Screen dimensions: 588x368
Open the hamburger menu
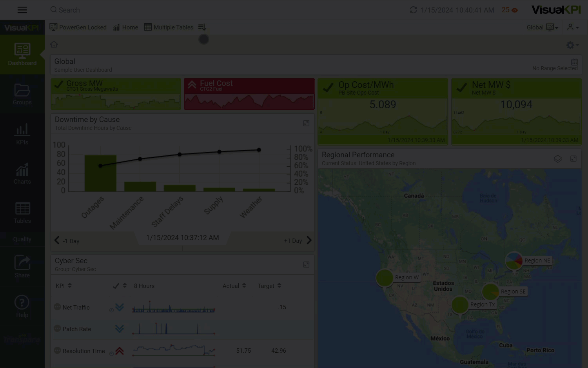(x=22, y=10)
